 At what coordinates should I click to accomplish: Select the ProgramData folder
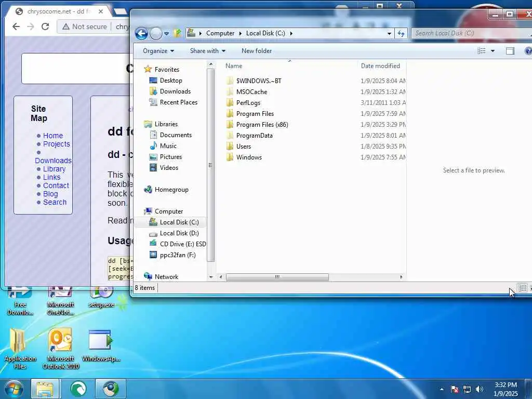[254, 136]
